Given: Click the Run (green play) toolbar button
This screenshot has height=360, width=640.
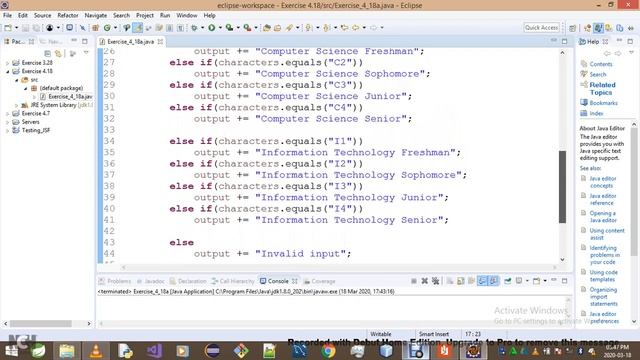Looking at the screenshot, I should pyautogui.click(x=211, y=28).
